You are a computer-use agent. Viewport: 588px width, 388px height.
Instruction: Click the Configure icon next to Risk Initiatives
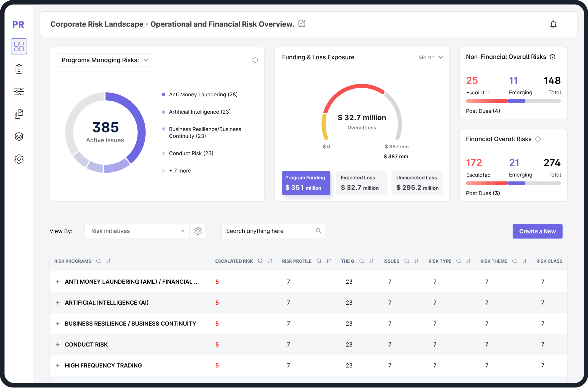198,231
